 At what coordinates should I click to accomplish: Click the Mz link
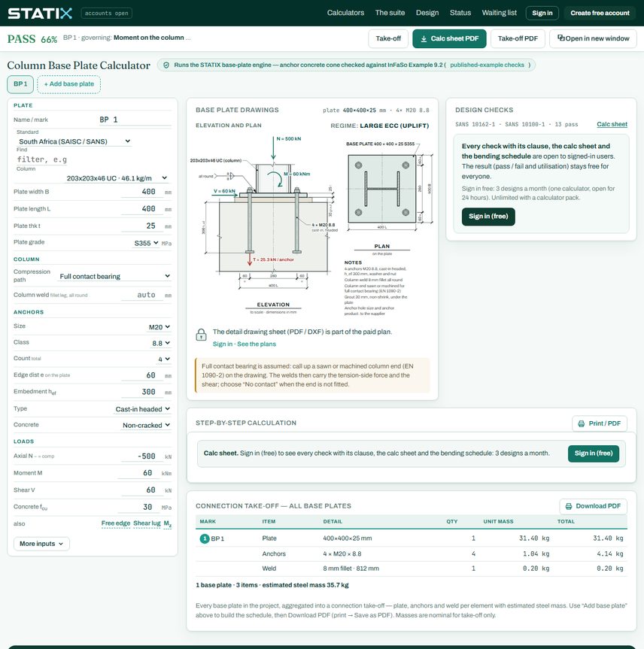pyautogui.click(x=167, y=523)
